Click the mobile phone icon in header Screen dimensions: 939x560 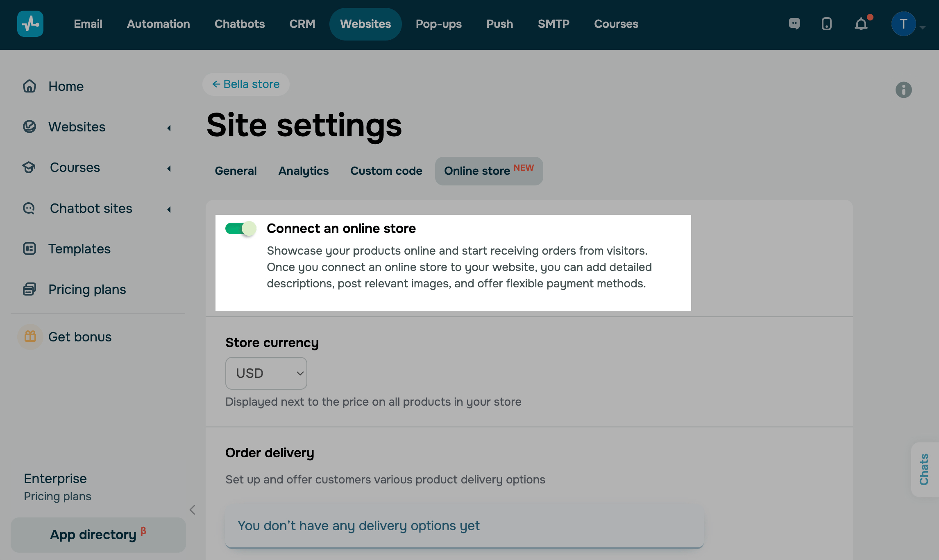(827, 24)
